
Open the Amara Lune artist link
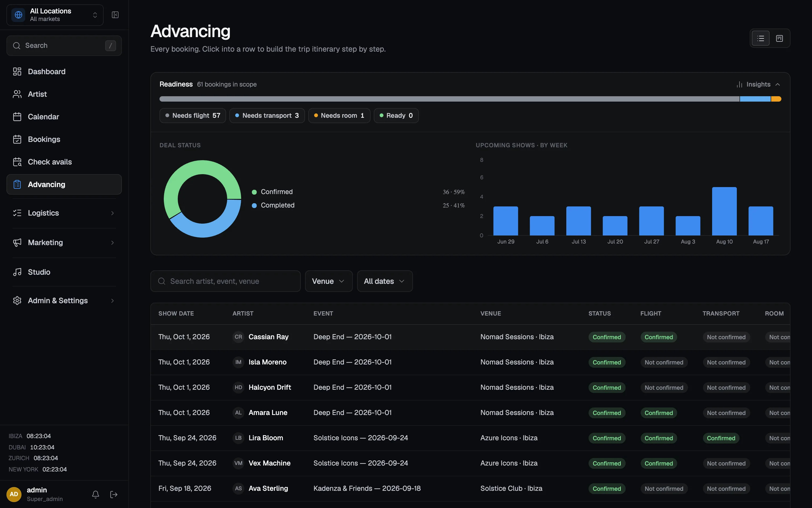tap(268, 413)
